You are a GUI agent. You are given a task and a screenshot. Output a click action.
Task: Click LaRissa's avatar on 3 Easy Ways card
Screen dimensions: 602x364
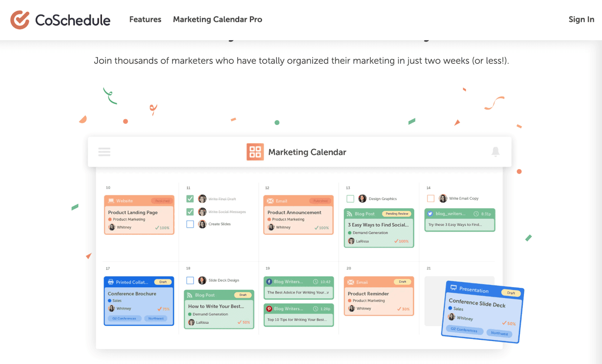point(351,241)
